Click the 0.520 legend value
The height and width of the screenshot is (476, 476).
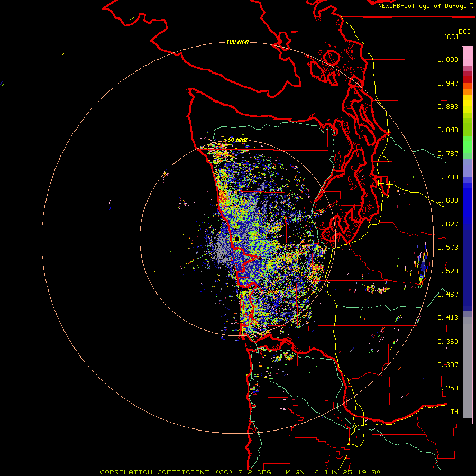(x=448, y=271)
